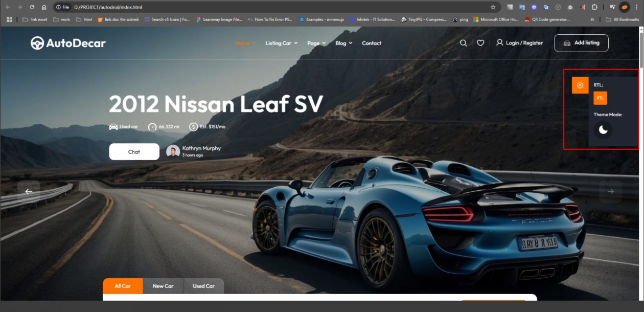Click the Kathryn Murphy seller name
The width and height of the screenshot is (644, 312).
click(x=201, y=148)
